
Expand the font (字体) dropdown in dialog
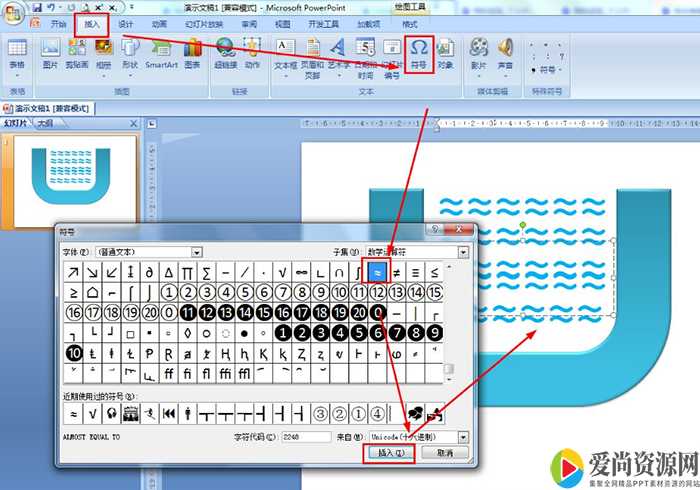click(x=197, y=252)
